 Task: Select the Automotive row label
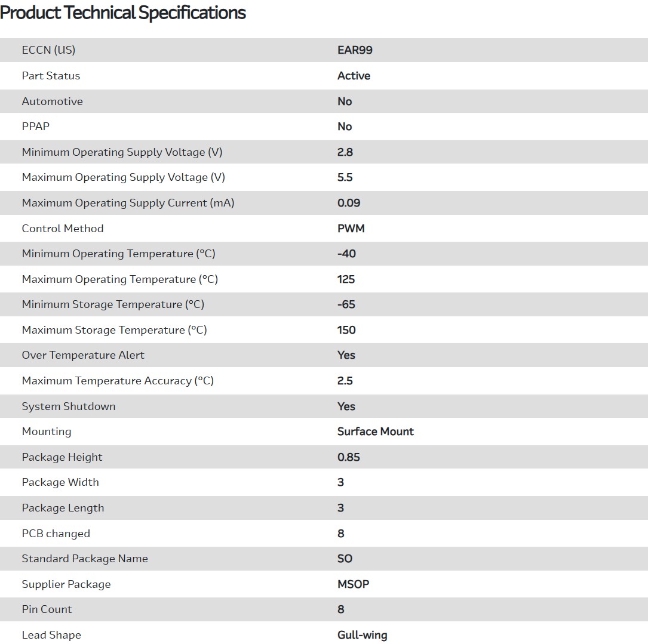[52, 101]
